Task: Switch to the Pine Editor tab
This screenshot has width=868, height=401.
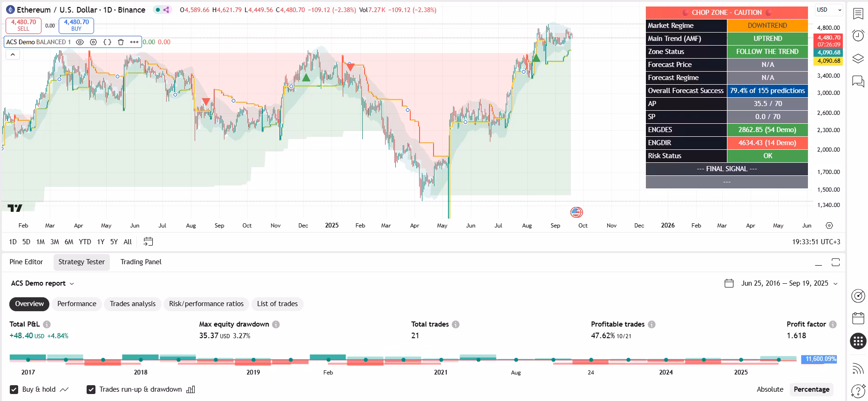Action: click(26, 262)
